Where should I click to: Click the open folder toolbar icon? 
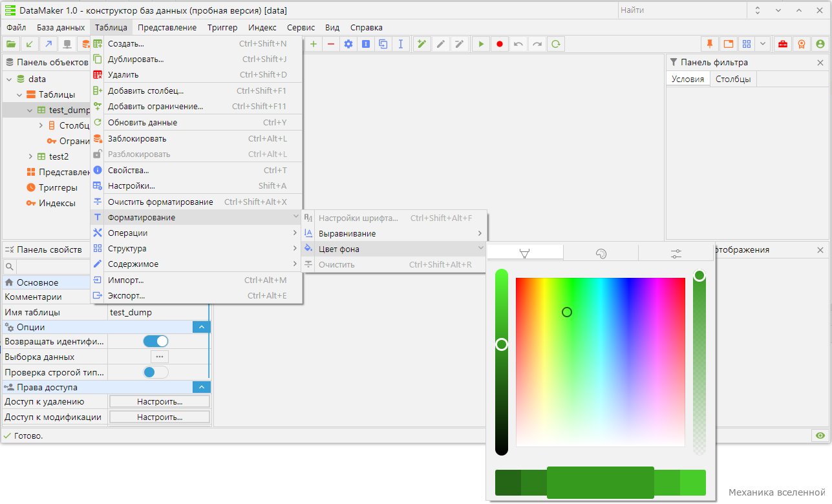[x=10, y=44]
